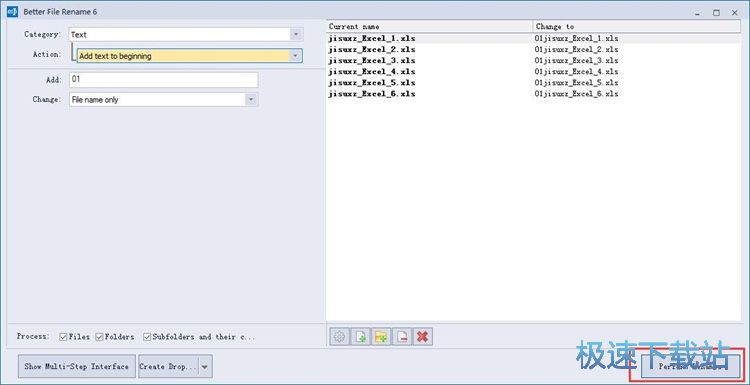Click the 01jisuxz_Excel_1.xls preview name
750x385 pixels.
[576, 38]
